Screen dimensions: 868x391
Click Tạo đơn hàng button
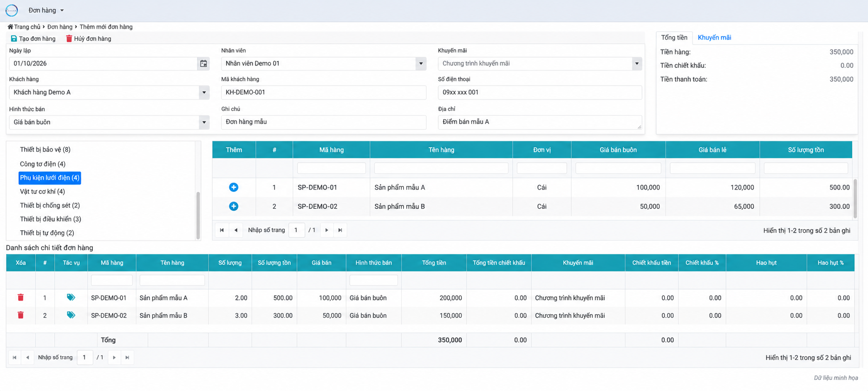(33, 39)
